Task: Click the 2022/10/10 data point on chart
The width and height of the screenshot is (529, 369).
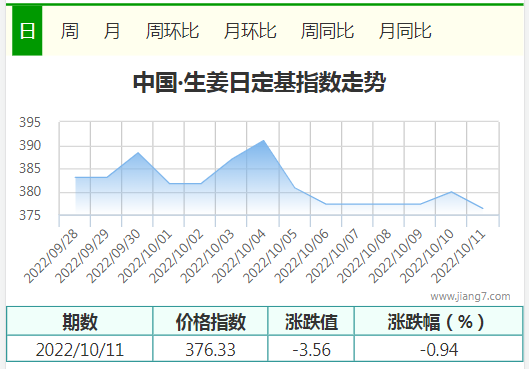Action: (x=451, y=192)
